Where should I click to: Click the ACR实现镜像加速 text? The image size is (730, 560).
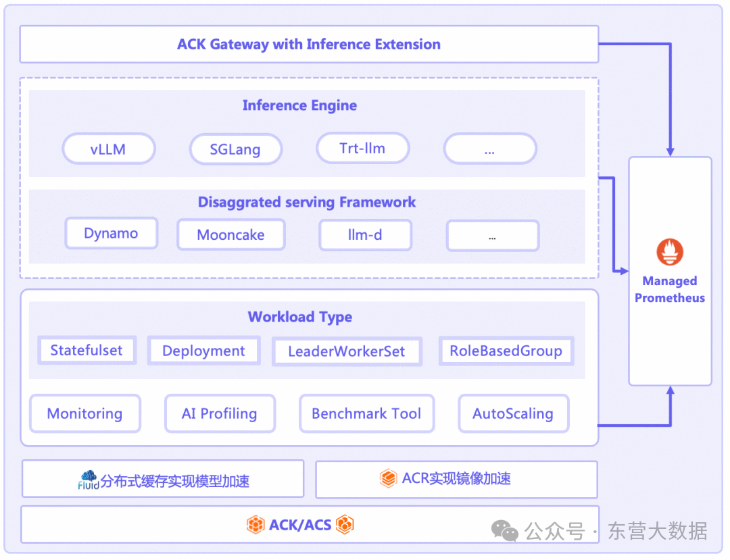click(x=456, y=479)
